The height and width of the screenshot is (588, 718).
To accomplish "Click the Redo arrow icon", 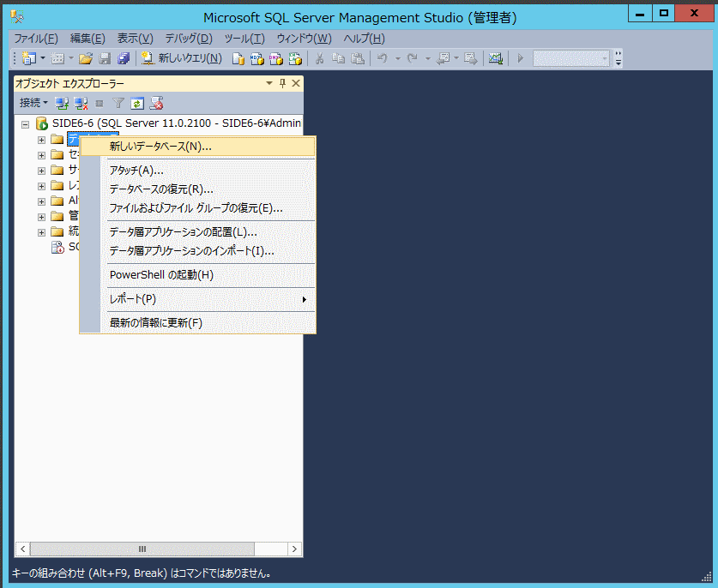I will click(x=413, y=58).
